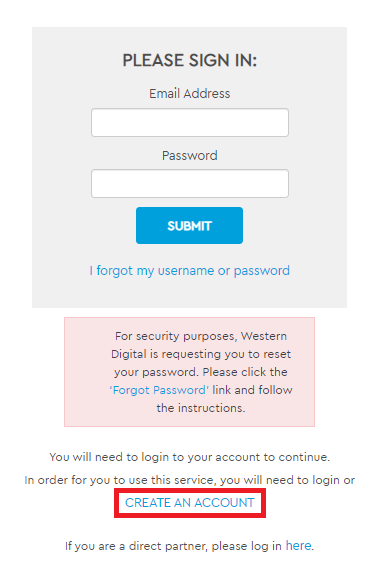Click 'In order for you to use this service' text
Viewport: 382px width, 575px height.
[190, 480]
